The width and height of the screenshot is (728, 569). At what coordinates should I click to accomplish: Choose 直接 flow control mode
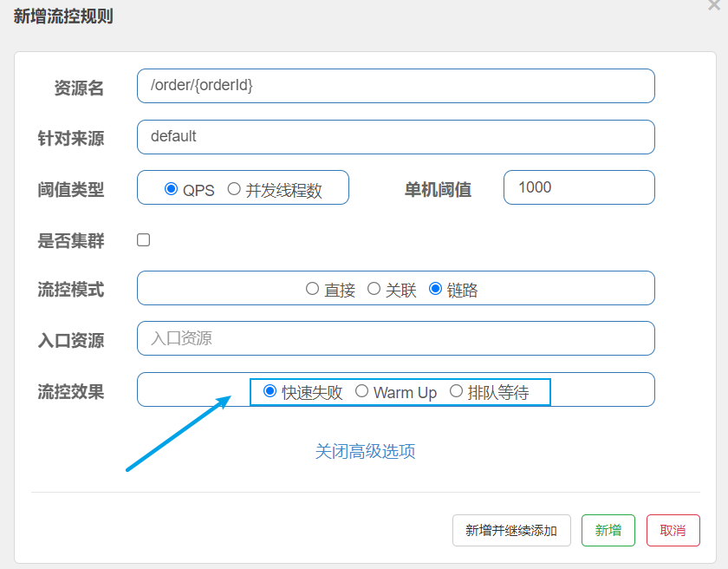[313, 289]
